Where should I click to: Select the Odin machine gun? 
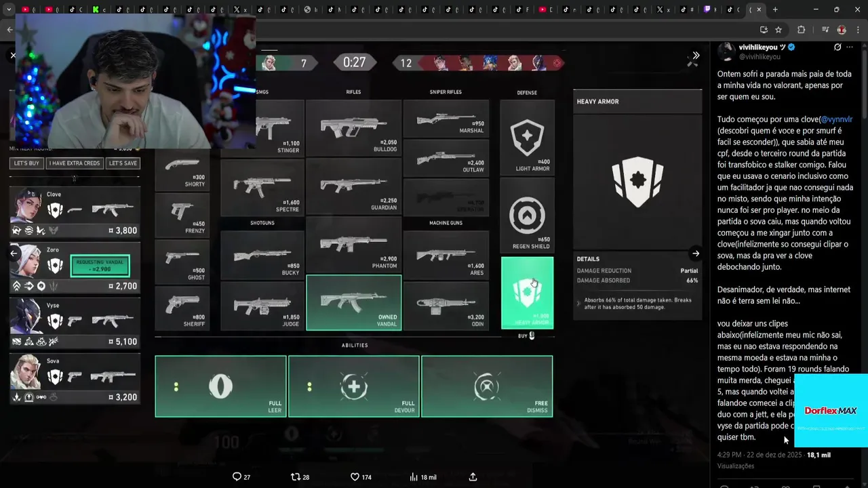click(x=446, y=305)
